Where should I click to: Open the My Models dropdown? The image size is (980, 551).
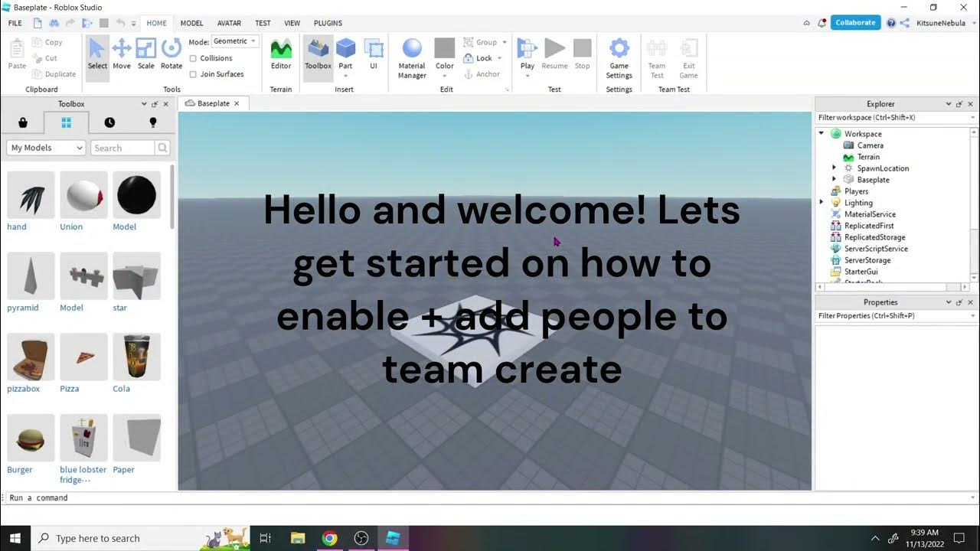tap(46, 148)
